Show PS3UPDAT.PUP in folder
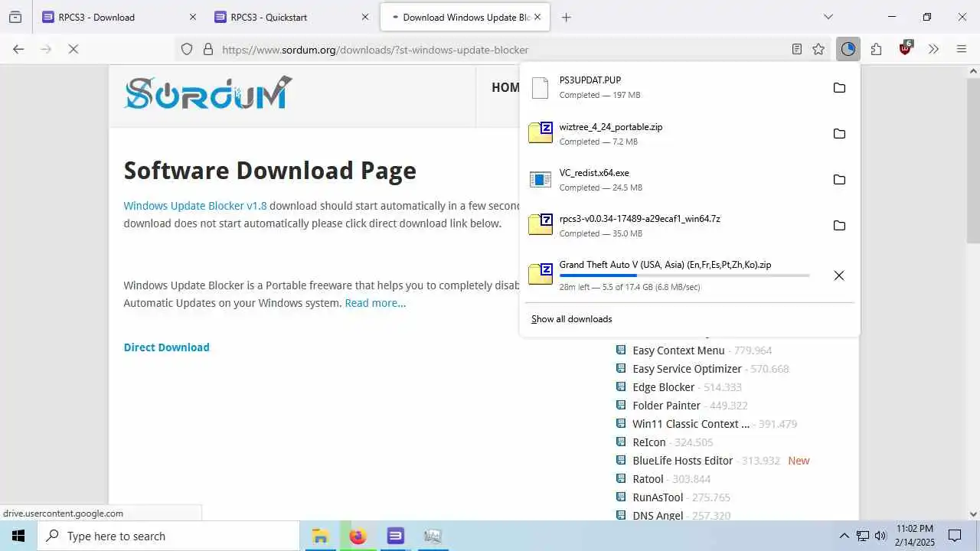This screenshot has height=551, width=980. point(839,88)
